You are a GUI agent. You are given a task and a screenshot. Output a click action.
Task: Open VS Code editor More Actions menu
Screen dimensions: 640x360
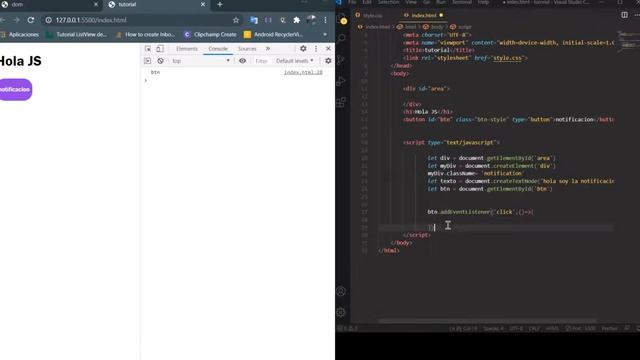point(637,15)
